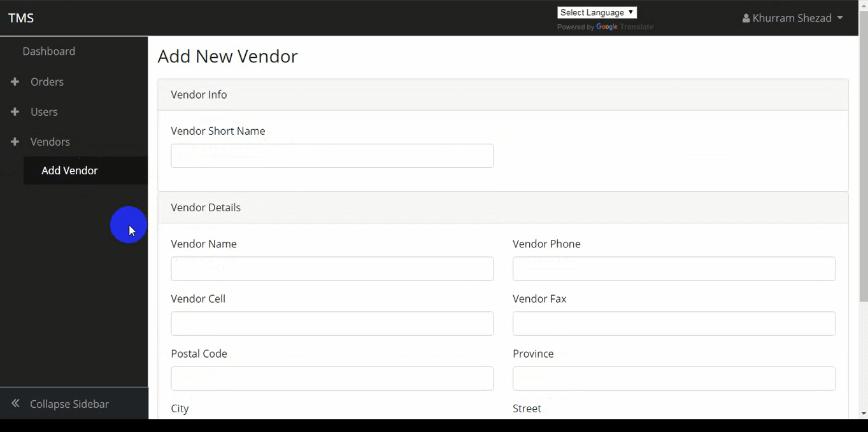Click the plus icon beside Orders
868x432 pixels.
[15, 81]
